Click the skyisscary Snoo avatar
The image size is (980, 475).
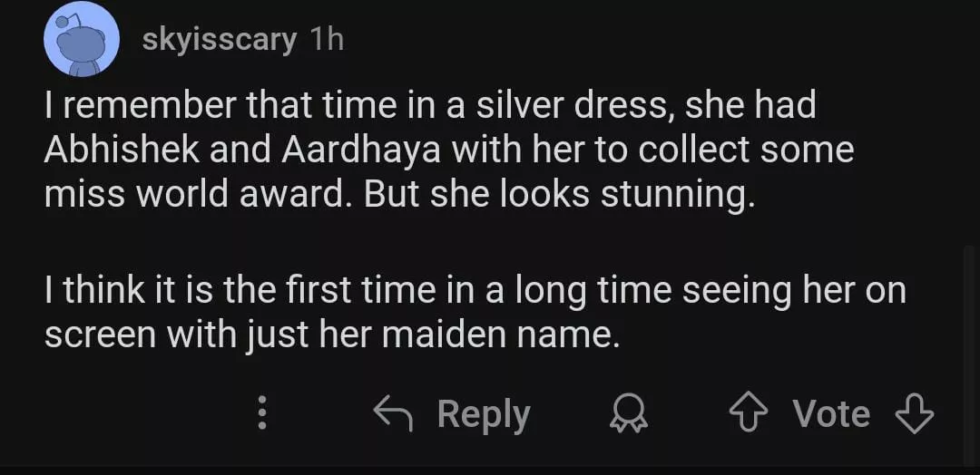tap(83, 40)
